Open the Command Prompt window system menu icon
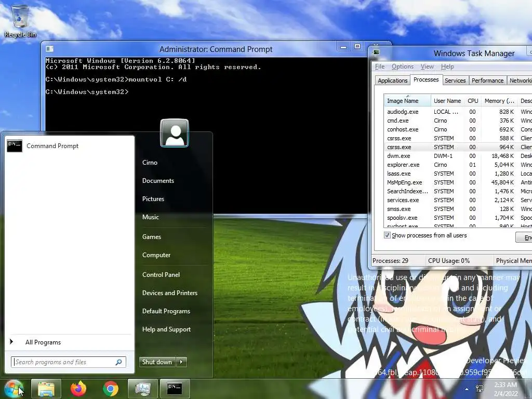532x399 pixels. click(49, 49)
